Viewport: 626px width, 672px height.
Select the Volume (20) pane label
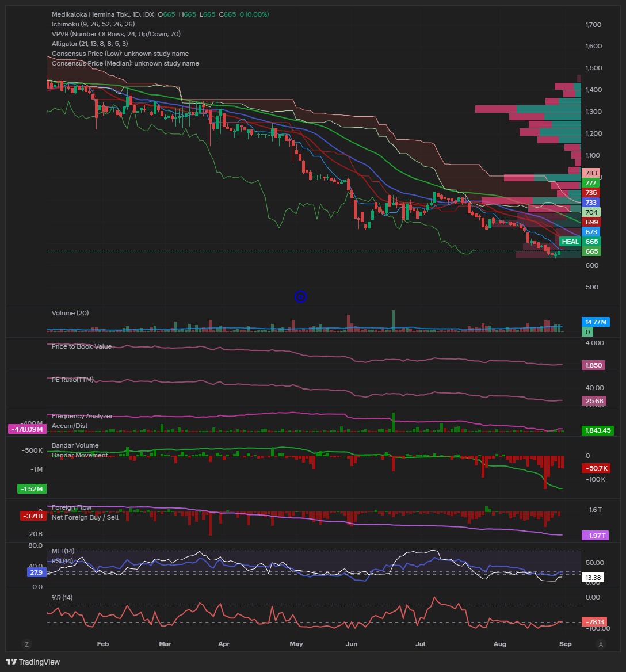click(x=70, y=313)
